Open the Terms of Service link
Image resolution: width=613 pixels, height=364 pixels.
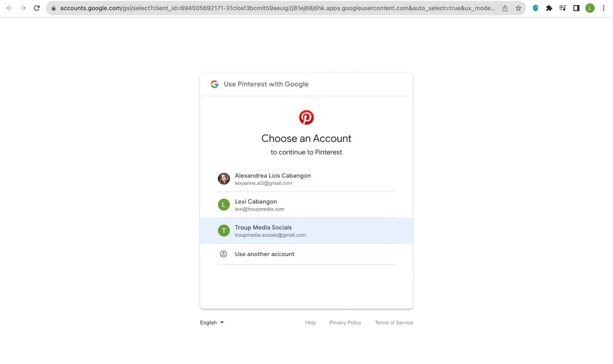[394, 323]
